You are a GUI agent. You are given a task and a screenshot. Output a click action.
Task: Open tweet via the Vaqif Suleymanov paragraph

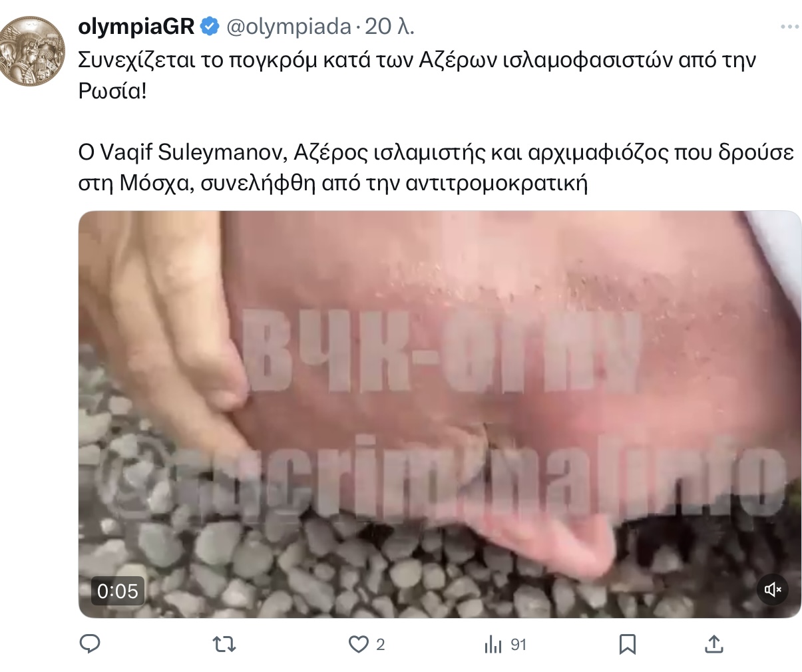tap(436, 168)
